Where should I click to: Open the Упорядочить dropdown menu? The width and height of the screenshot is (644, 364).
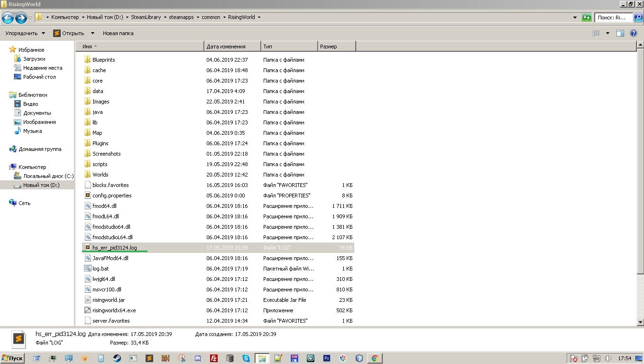25,33
